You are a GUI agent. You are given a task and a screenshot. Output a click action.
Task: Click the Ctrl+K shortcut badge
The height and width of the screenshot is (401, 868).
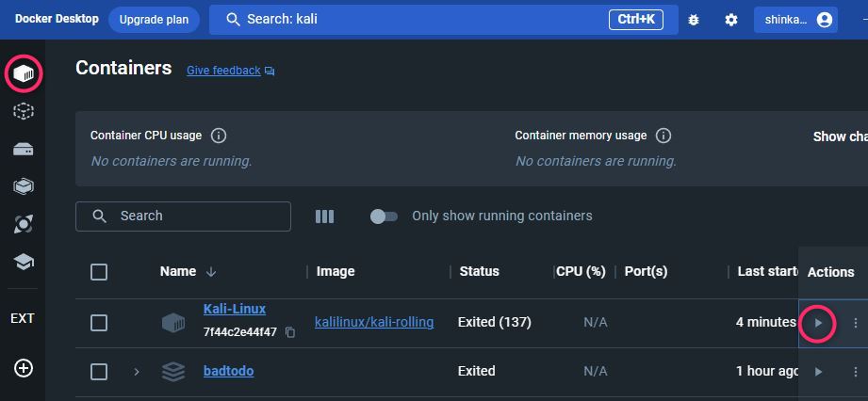click(636, 20)
